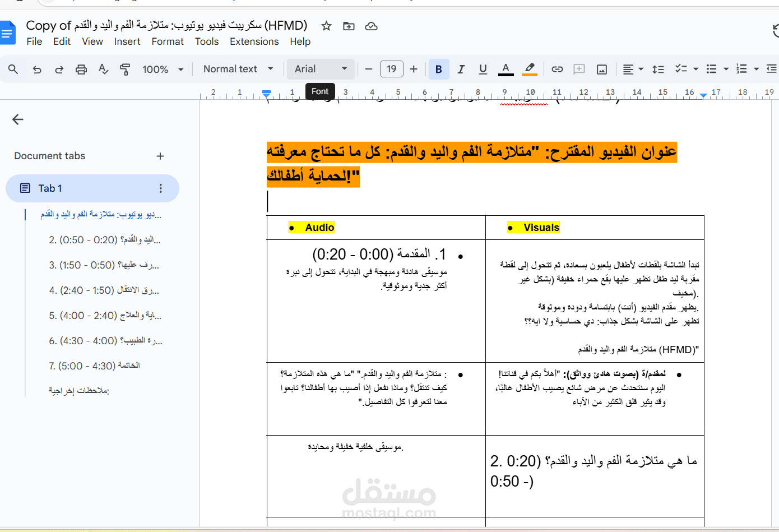Open the Normal text style dropdown
This screenshot has height=532, width=779.
pos(238,69)
